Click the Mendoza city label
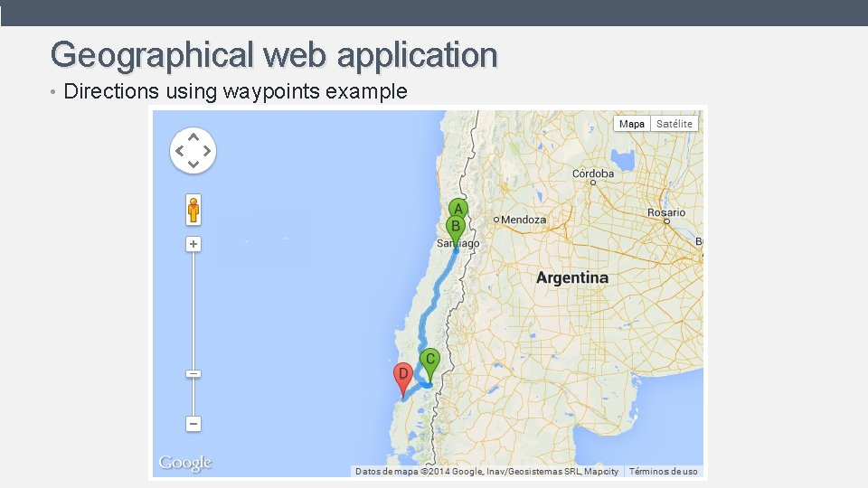Image resolution: width=868 pixels, height=488 pixels. tap(524, 220)
